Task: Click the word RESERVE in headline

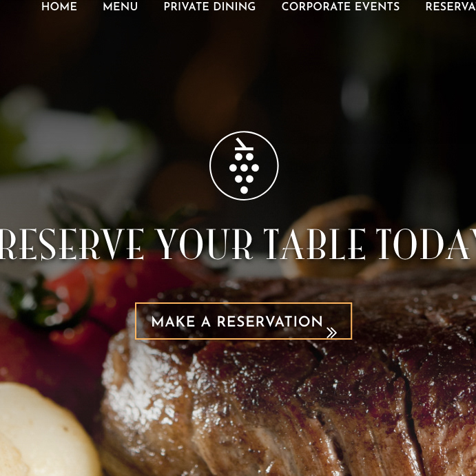Action: tap(72, 244)
